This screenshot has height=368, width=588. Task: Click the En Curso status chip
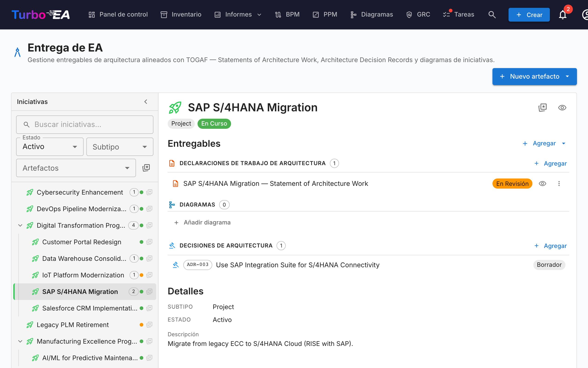214,124
